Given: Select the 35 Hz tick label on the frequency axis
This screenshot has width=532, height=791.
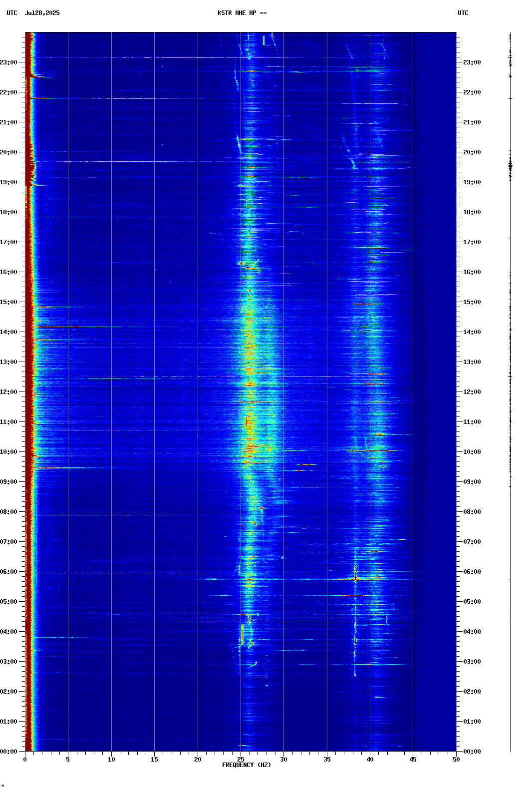Looking at the screenshot, I should coord(327,760).
